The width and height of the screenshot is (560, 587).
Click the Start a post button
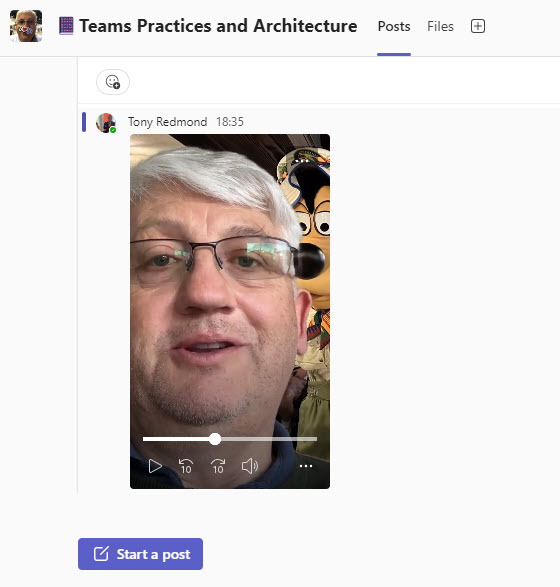coord(140,554)
